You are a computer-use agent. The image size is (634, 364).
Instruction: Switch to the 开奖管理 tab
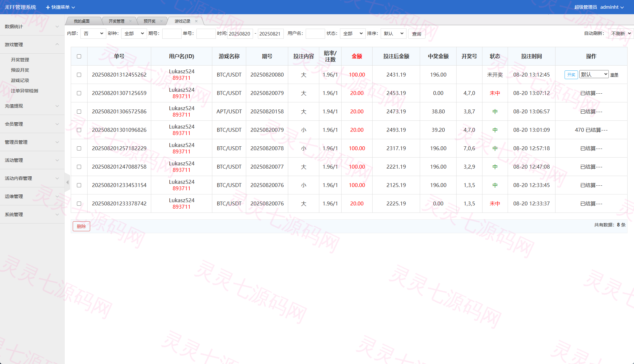(x=116, y=21)
